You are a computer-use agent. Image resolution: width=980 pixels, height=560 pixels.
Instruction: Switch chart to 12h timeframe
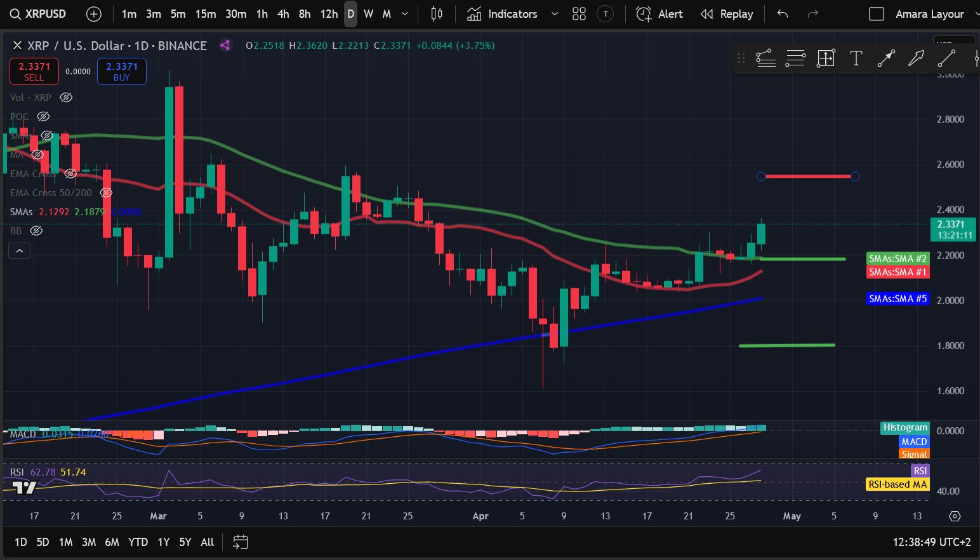tap(329, 14)
